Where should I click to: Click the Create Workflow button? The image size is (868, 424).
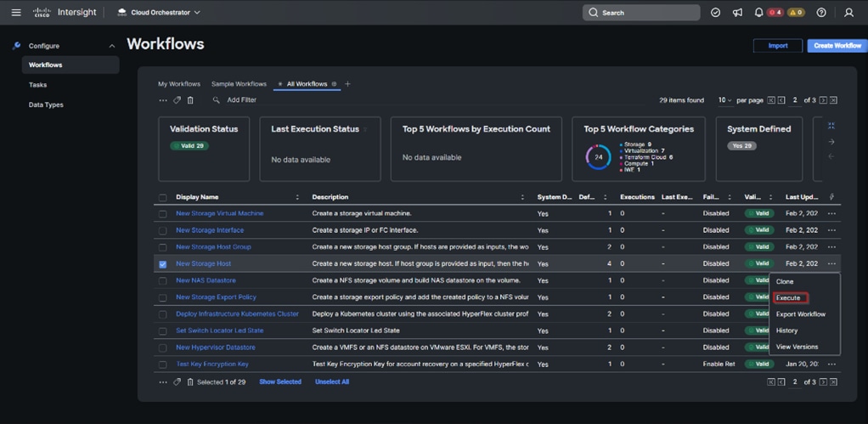(x=837, y=46)
